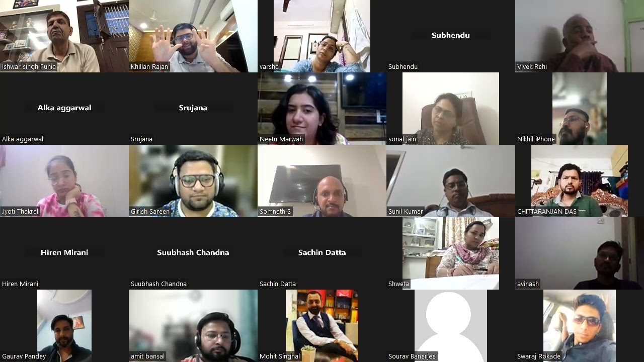Screen dimensions: 644x362
Task: Click the Subhendu participant tile
Action: click(x=451, y=36)
